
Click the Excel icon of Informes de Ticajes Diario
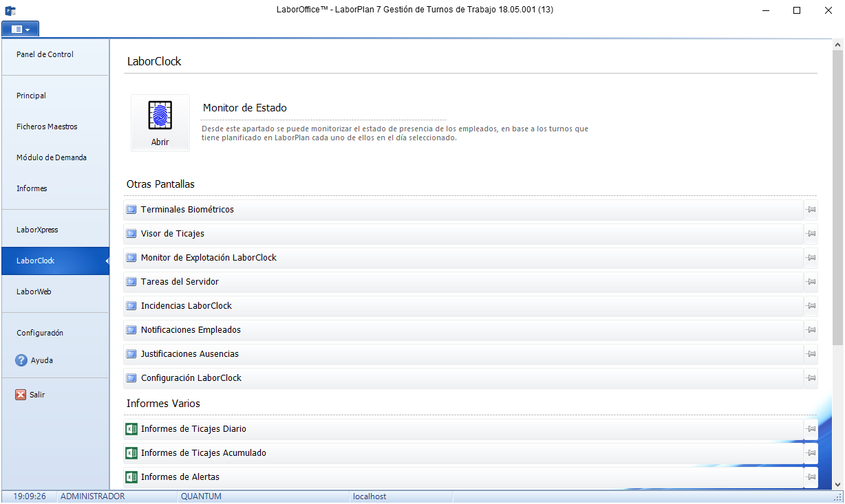point(131,429)
